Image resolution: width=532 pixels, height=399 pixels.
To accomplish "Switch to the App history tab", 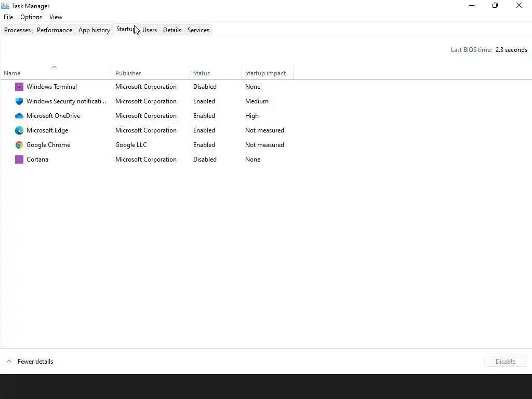I will click(x=95, y=30).
